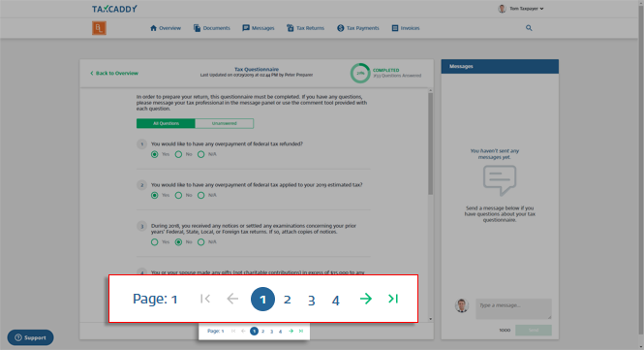The width and height of the screenshot is (644, 350).
Task: Go to page 3 in small bottom pagination
Action: pos(271,331)
